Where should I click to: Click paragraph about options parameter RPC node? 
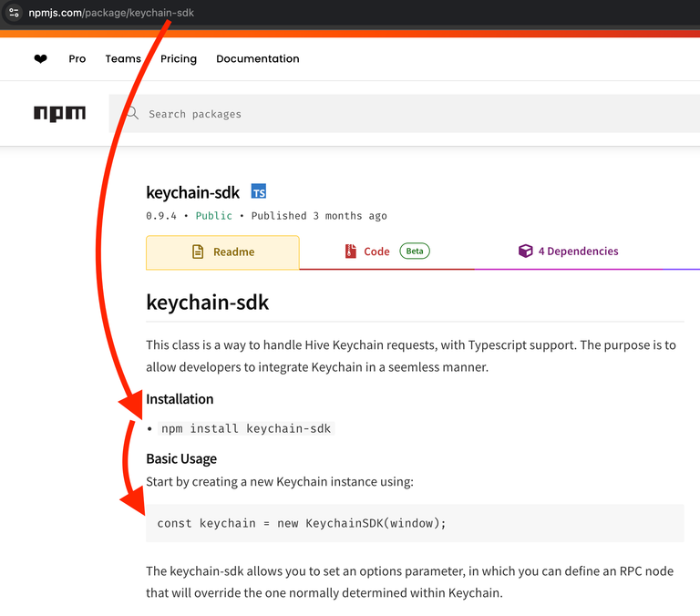[x=410, y=581]
